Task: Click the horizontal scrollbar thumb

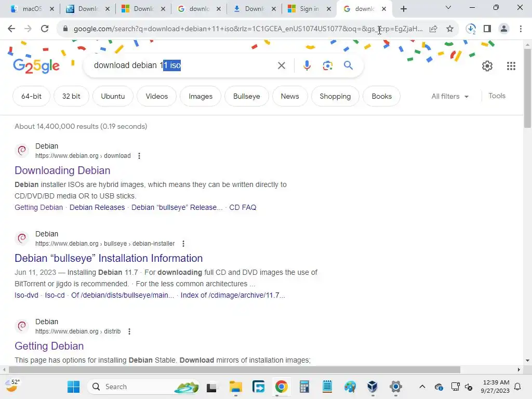Action: click(234, 369)
